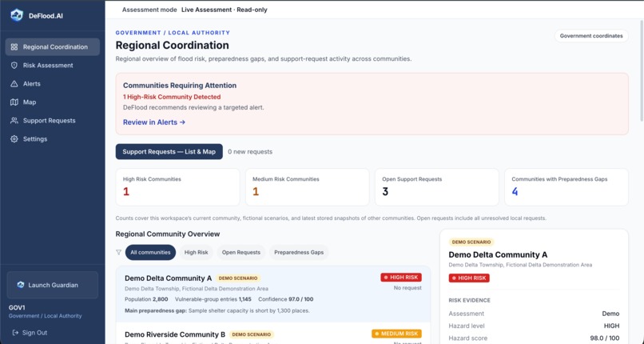Filter communities by Open Requests
This screenshot has height=344, width=644.
click(x=241, y=252)
